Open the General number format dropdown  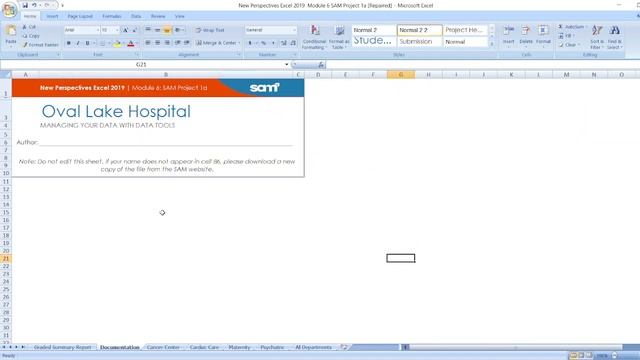(294, 30)
